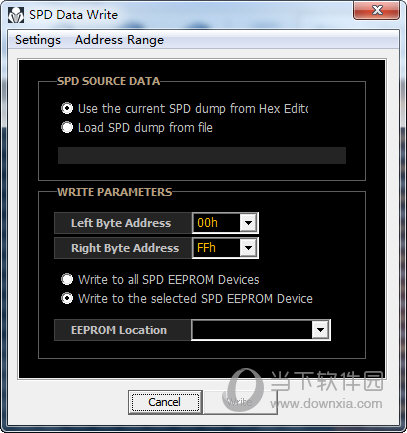The image size is (407, 433).
Task: Click the Left Byte Address label
Action: 121,223
